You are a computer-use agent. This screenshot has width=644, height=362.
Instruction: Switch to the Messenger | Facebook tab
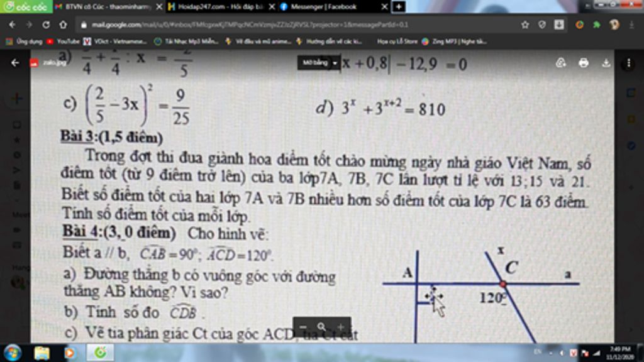click(x=333, y=6)
